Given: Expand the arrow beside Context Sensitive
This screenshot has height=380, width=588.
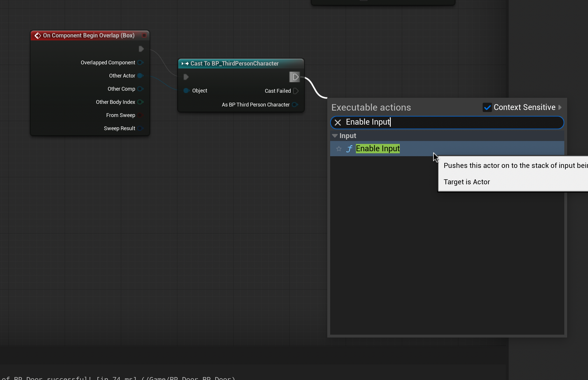Looking at the screenshot, I should pyautogui.click(x=560, y=107).
